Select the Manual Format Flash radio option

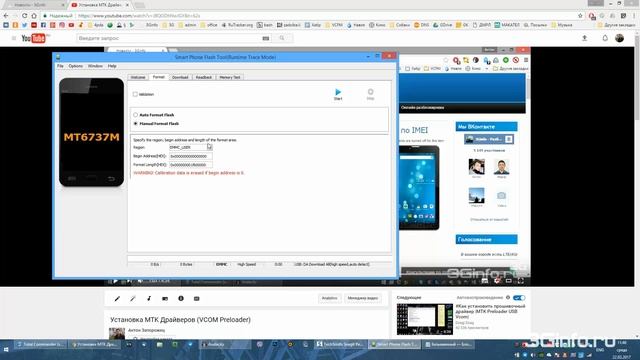pos(136,123)
